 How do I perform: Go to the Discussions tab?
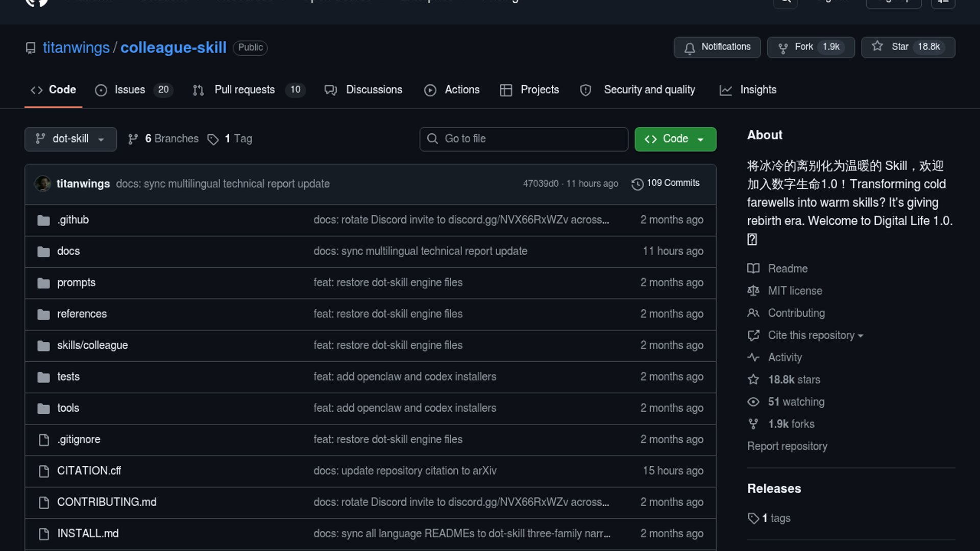tap(363, 90)
